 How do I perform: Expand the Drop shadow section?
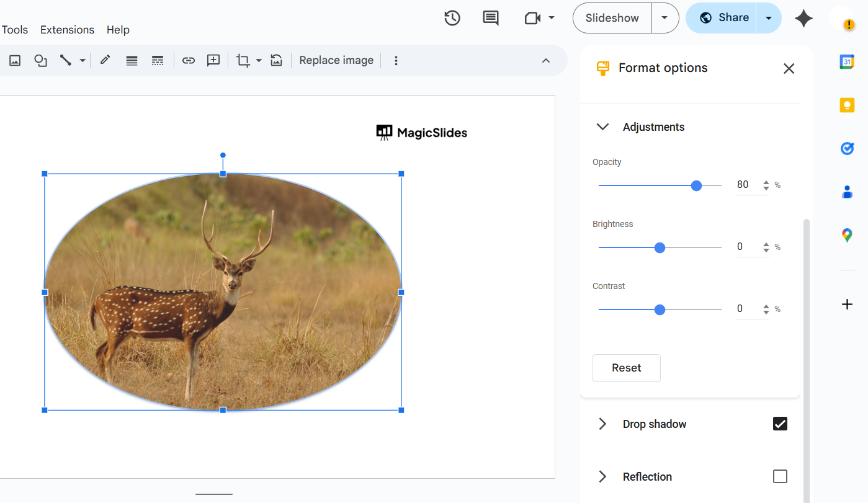602,424
